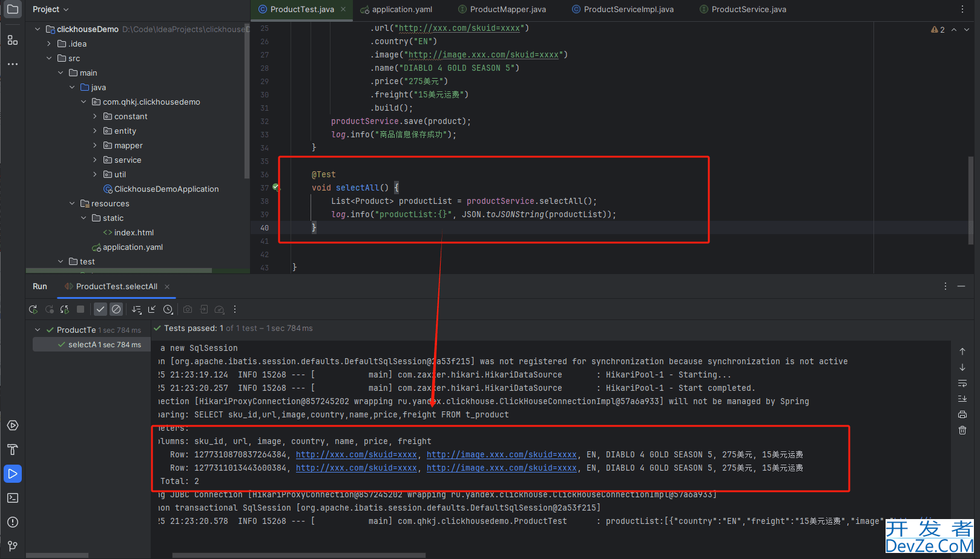This screenshot has height=559, width=980.
Task: Open Run panel options menu
Action: coord(945,286)
